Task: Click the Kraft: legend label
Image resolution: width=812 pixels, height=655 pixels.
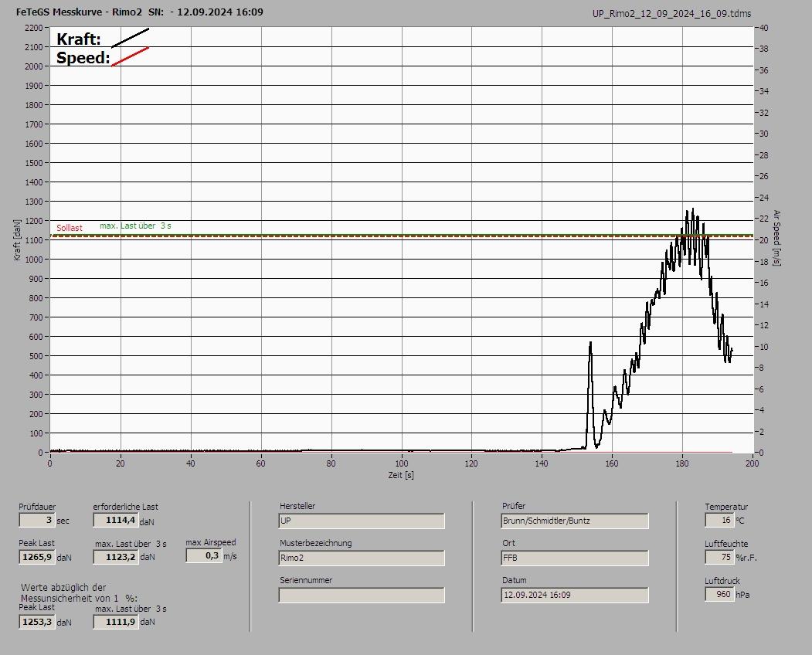Action: pyautogui.click(x=78, y=39)
